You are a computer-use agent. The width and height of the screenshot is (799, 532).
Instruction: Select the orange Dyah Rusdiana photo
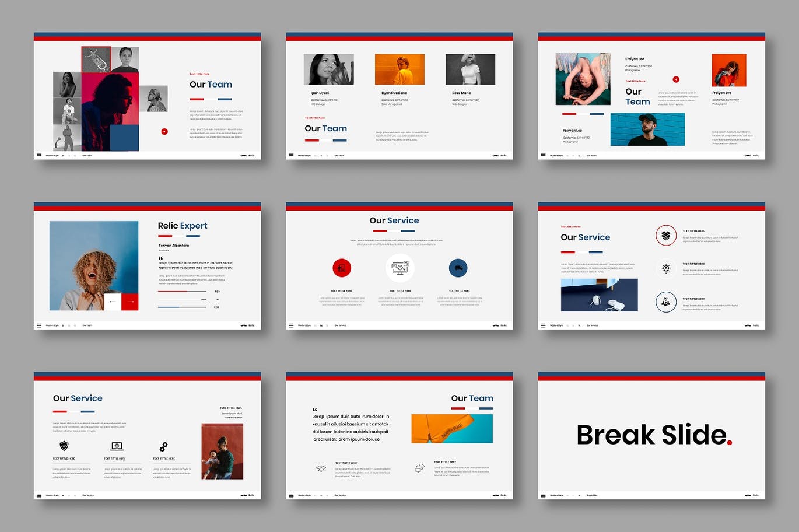(399, 69)
